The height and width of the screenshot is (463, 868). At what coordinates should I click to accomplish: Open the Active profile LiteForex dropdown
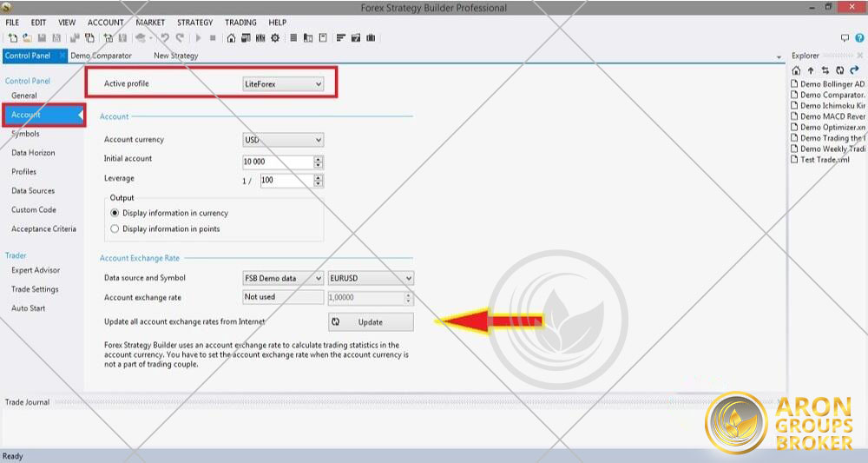tap(283, 84)
